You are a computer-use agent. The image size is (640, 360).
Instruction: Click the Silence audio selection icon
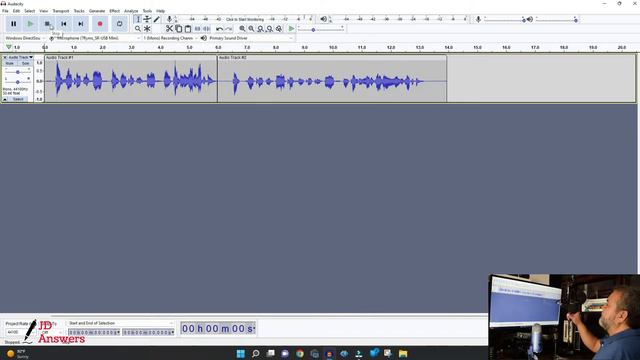click(x=207, y=29)
